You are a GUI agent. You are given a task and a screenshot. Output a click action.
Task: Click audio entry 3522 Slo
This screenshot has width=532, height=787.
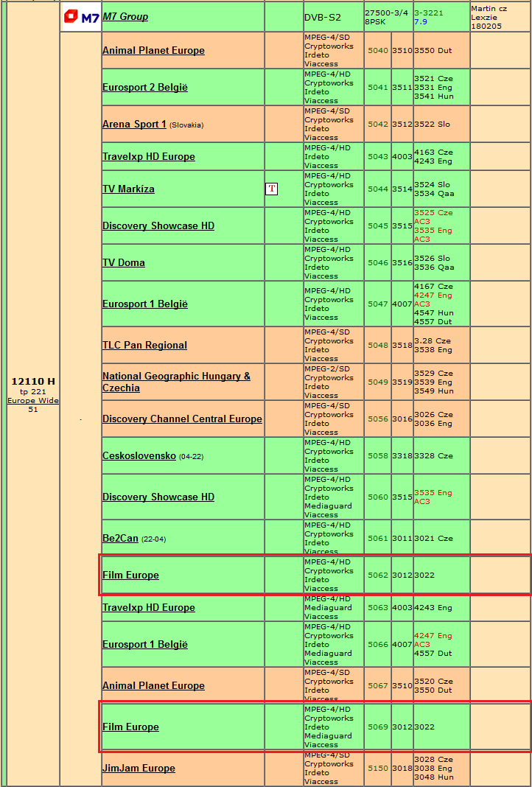[432, 124]
